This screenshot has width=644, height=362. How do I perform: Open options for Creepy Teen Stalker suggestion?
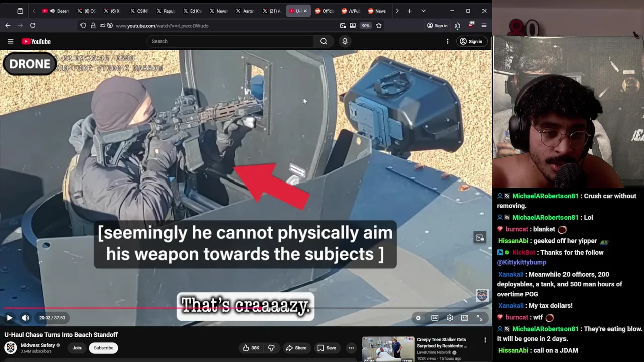coord(485,340)
